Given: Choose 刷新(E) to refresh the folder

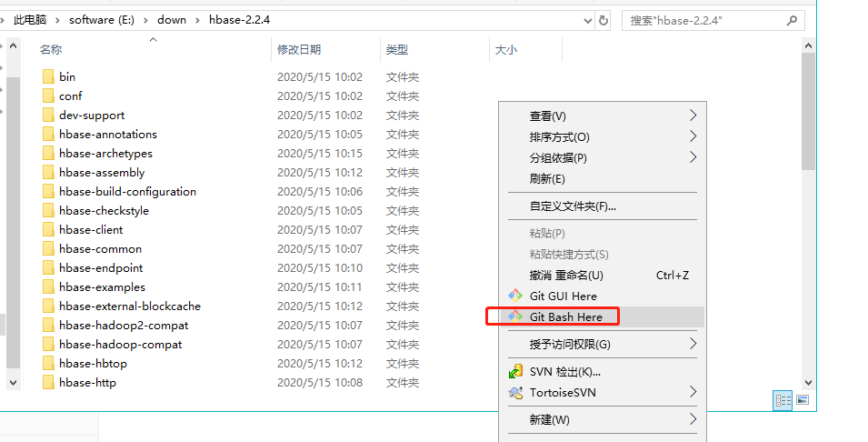Looking at the screenshot, I should (603, 179).
